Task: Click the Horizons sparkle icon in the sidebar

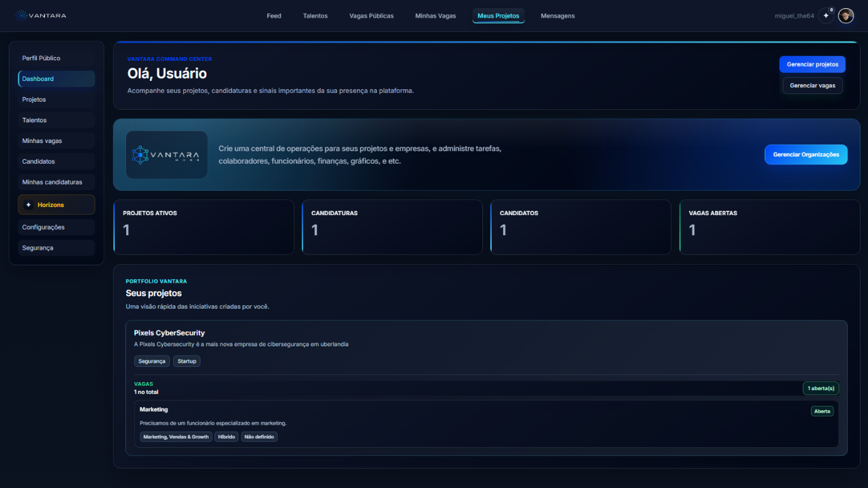Action: click(x=28, y=205)
